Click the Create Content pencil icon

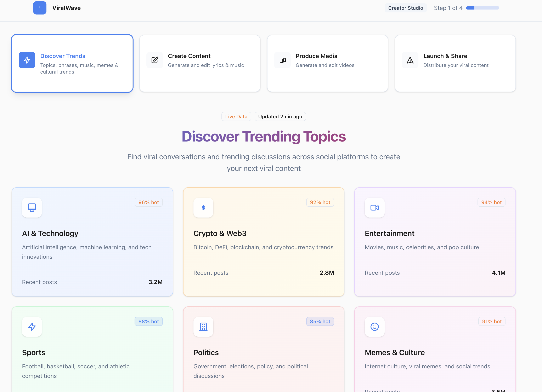(x=155, y=60)
